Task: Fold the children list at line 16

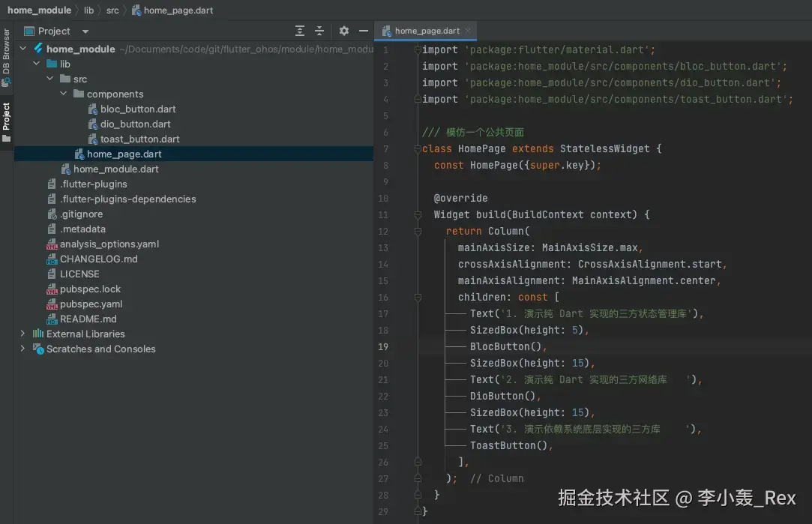Action: [x=418, y=297]
